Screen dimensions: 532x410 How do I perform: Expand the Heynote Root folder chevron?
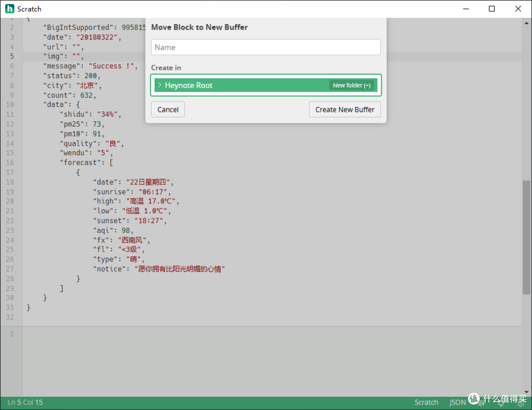[x=160, y=85]
